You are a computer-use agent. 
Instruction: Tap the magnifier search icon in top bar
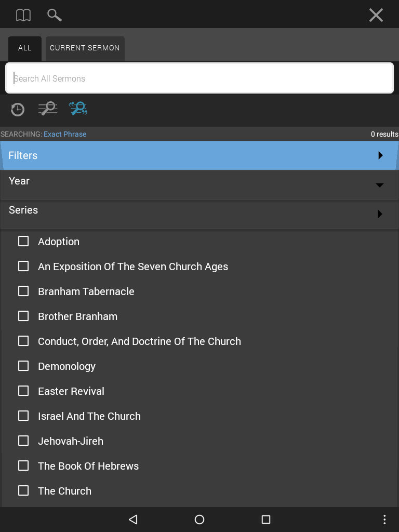coord(54,15)
